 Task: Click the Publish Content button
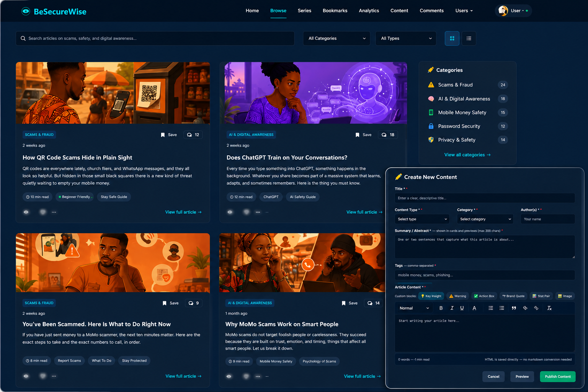(558, 377)
